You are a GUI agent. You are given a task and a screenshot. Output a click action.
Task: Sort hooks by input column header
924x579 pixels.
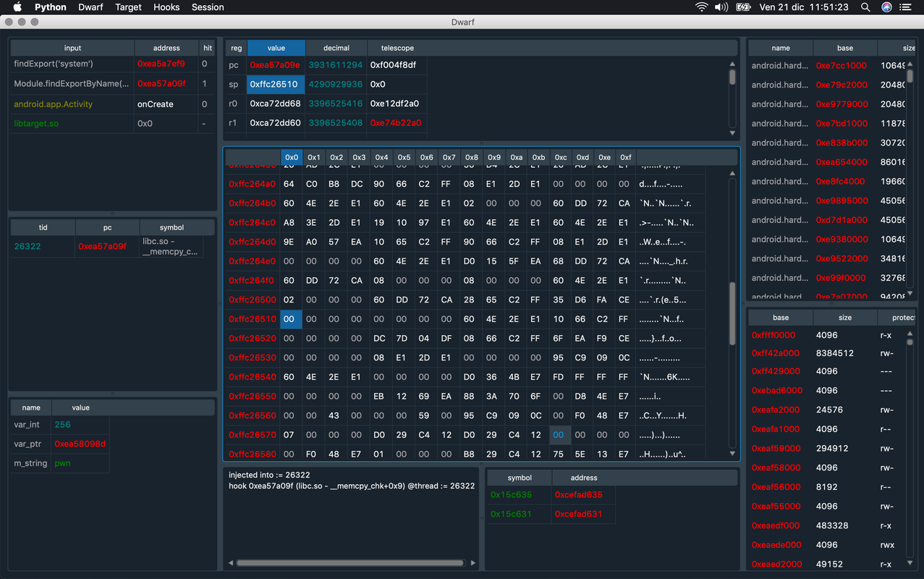[x=72, y=48]
